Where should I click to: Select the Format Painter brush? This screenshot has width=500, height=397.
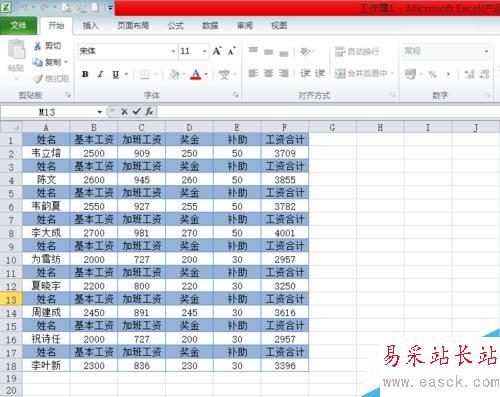click(x=38, y=79)
